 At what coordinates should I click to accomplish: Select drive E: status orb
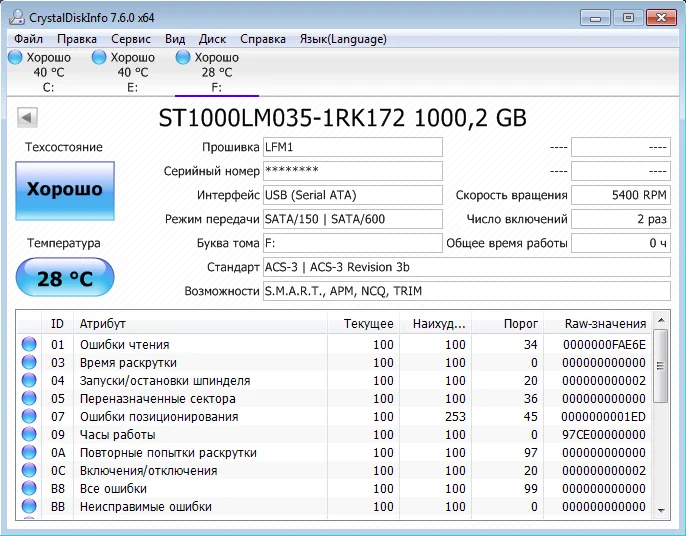pyautogui.click(x=99, y=58)
